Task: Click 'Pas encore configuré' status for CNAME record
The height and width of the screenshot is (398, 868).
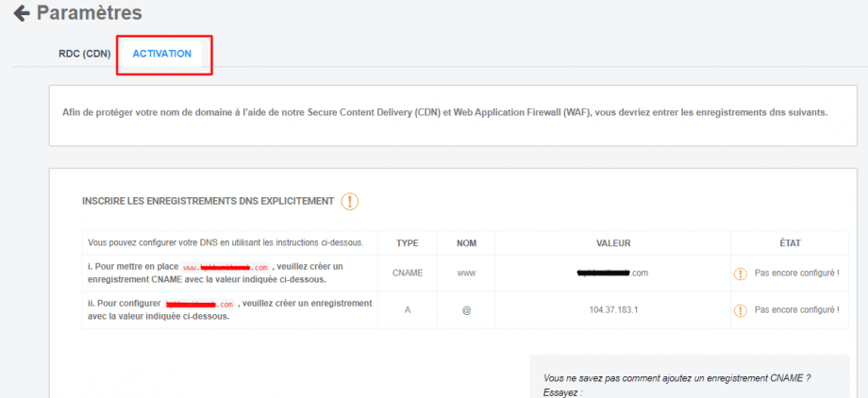Action: pyautogui.click(x=796, y=274)
